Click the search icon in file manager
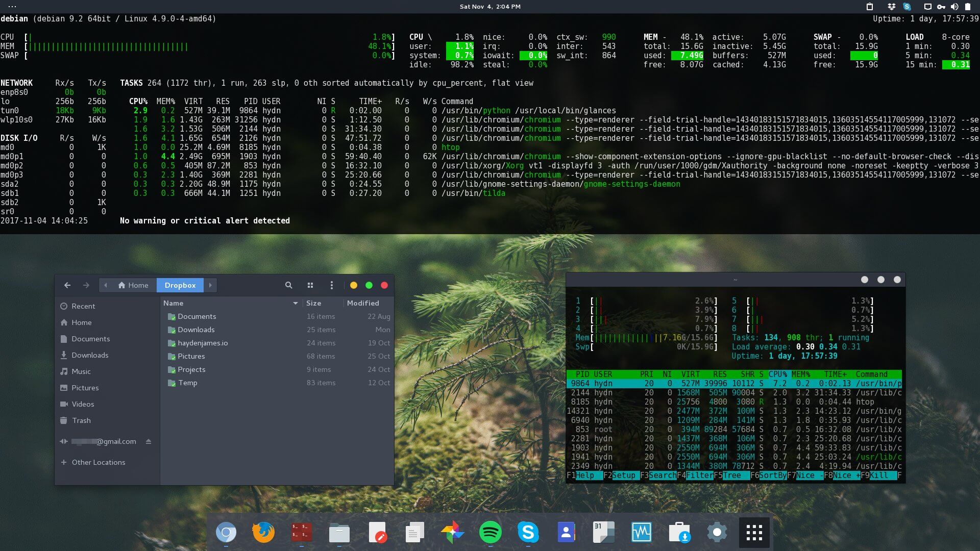 tap(288, 285)
